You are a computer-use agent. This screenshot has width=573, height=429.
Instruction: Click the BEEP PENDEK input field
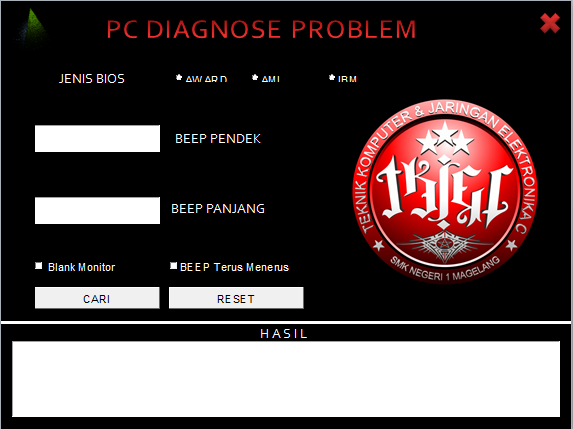[97, 138]
